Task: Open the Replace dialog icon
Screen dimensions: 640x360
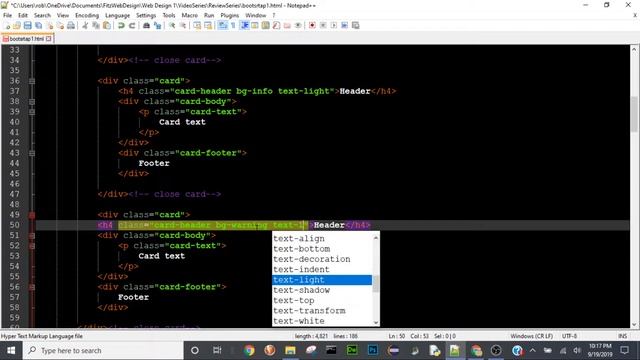Action: click(158, 26)
